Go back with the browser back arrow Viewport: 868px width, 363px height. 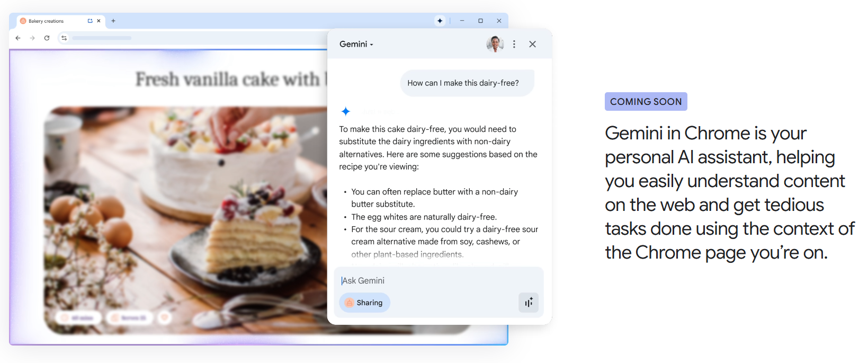pyautogui.click(x=18, y=38)
